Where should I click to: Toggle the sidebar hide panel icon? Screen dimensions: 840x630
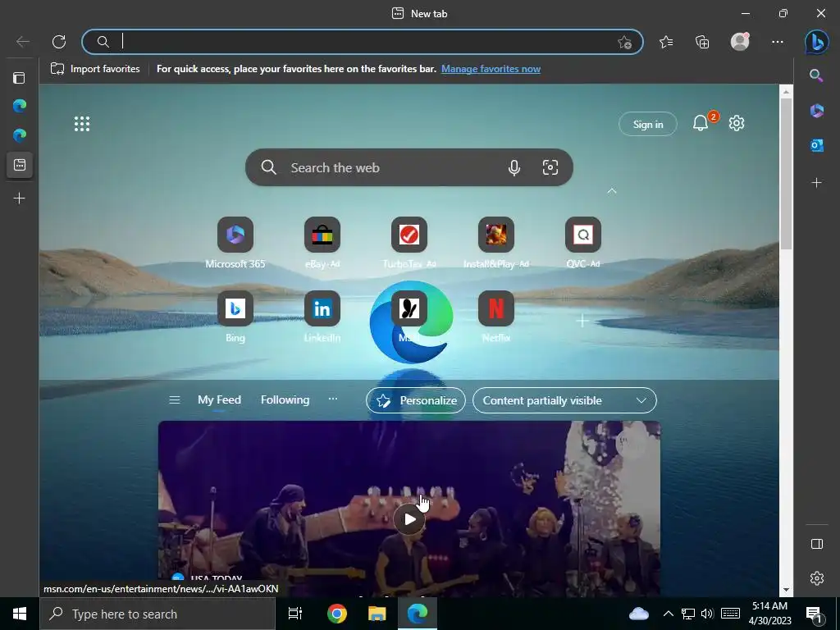[x=816, y=544]
